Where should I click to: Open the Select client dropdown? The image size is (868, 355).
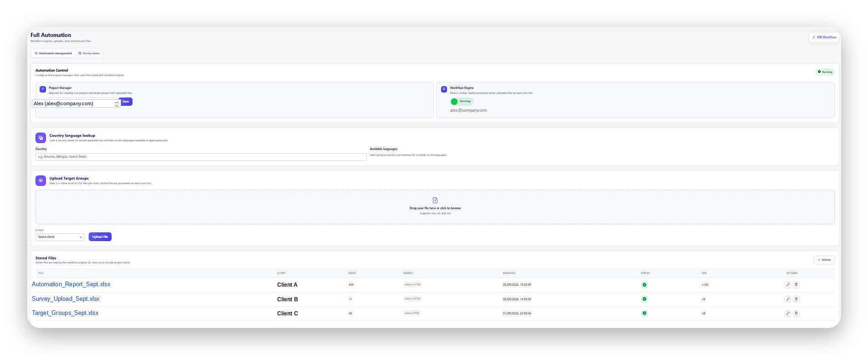(60, 237)
